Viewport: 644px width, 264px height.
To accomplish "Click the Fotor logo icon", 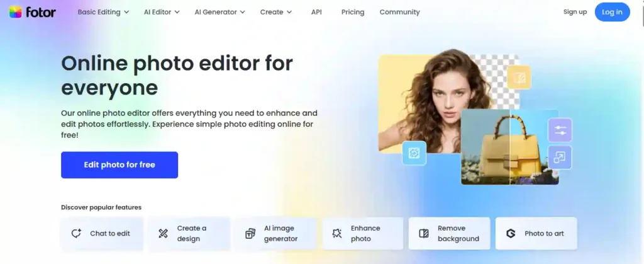I will (16, 12).
